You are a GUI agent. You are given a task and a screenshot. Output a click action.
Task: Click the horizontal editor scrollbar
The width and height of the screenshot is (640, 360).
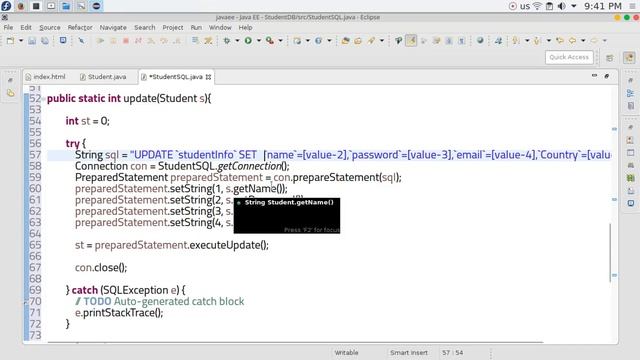[x=296, y=342]
